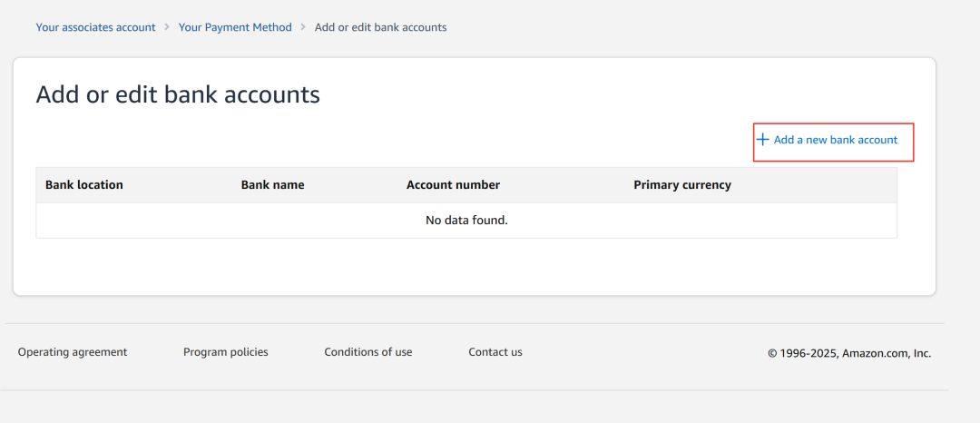Sort by the Bank location column header
This screenshot has width=980, height=423.
(84, 185)
